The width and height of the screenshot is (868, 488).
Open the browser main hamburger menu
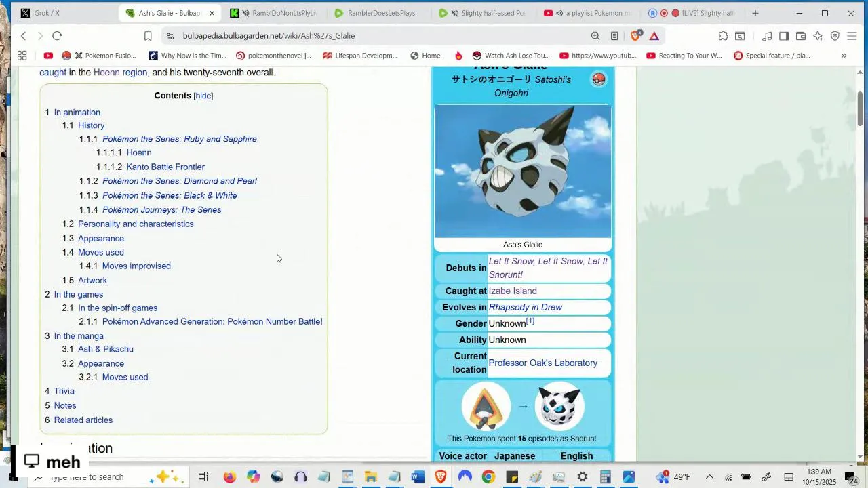tap(852, 36)
